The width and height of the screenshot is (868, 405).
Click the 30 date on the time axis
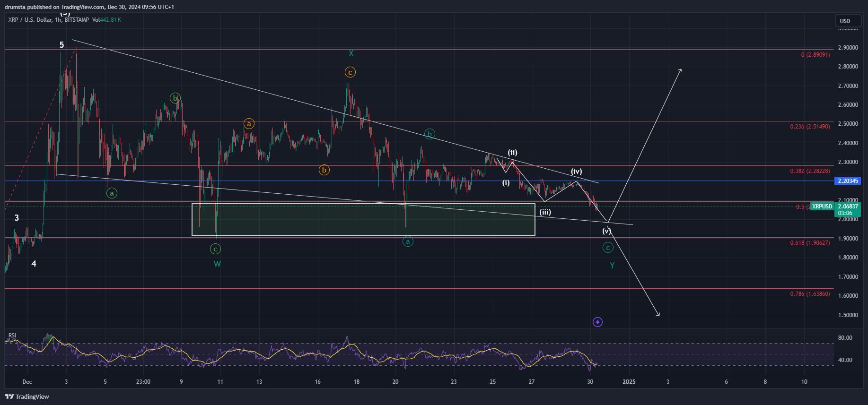(x=590, y=382)
